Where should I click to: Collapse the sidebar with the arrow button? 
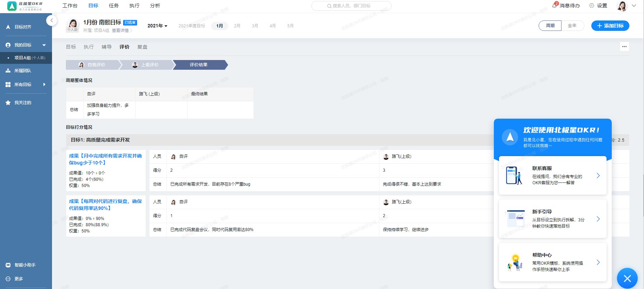(x=52, y=20)
